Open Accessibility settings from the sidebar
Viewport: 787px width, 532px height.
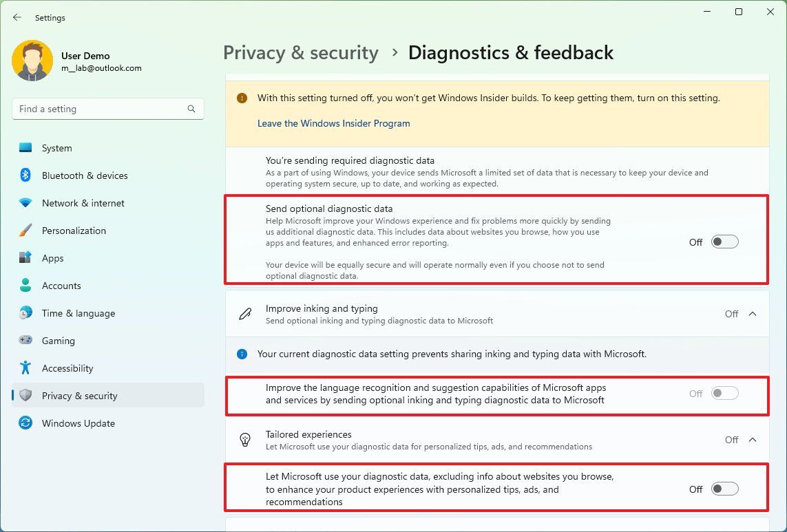click(25, 368)
